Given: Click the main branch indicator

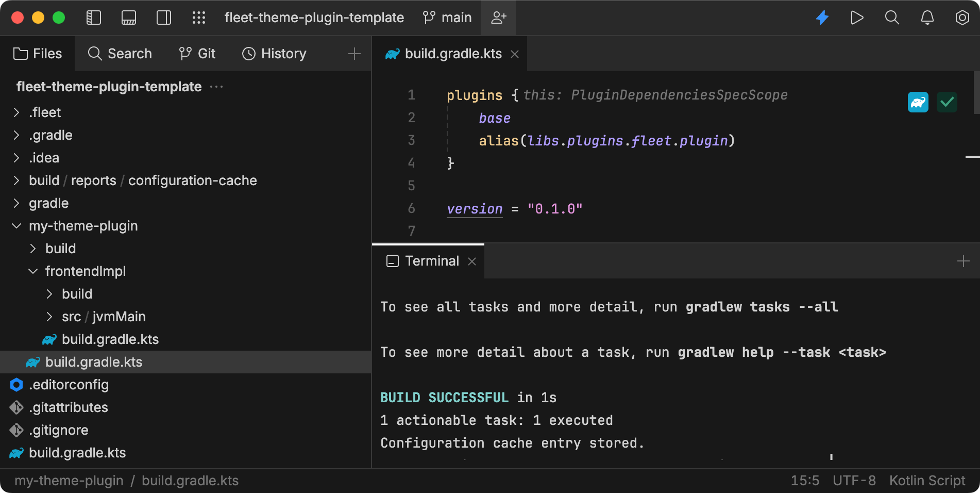Looking at the screenshot, I should pos(446,18).
